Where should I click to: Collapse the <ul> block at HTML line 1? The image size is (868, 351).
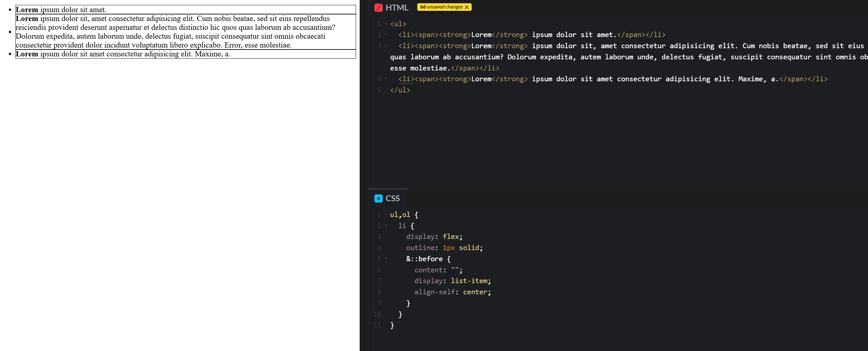pos(386,24)
